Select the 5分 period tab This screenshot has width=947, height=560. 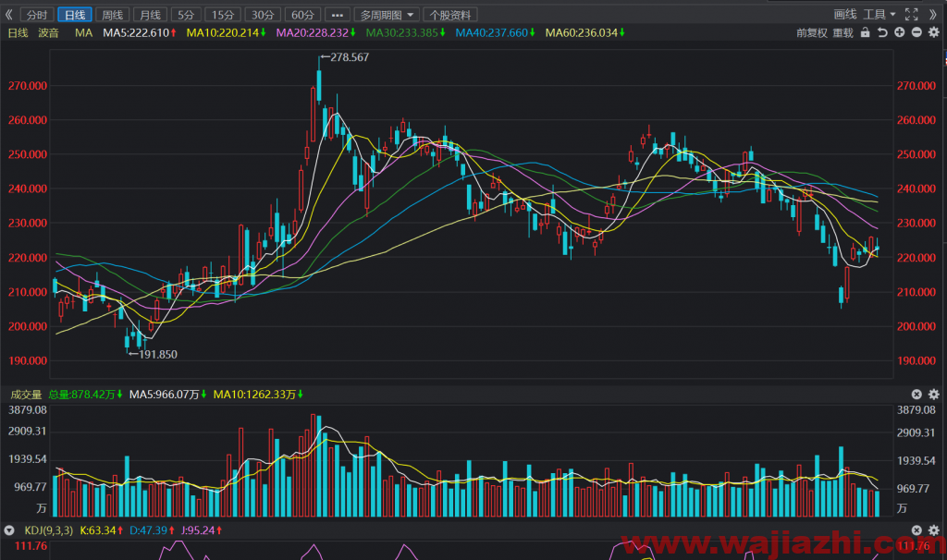click(x=186, y=15)
